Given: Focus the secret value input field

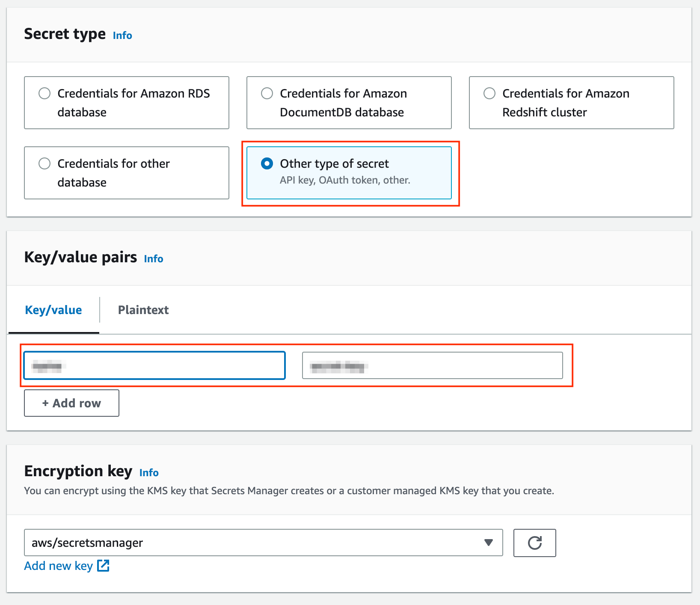Looking at the screenshot, I should point(432,365).
